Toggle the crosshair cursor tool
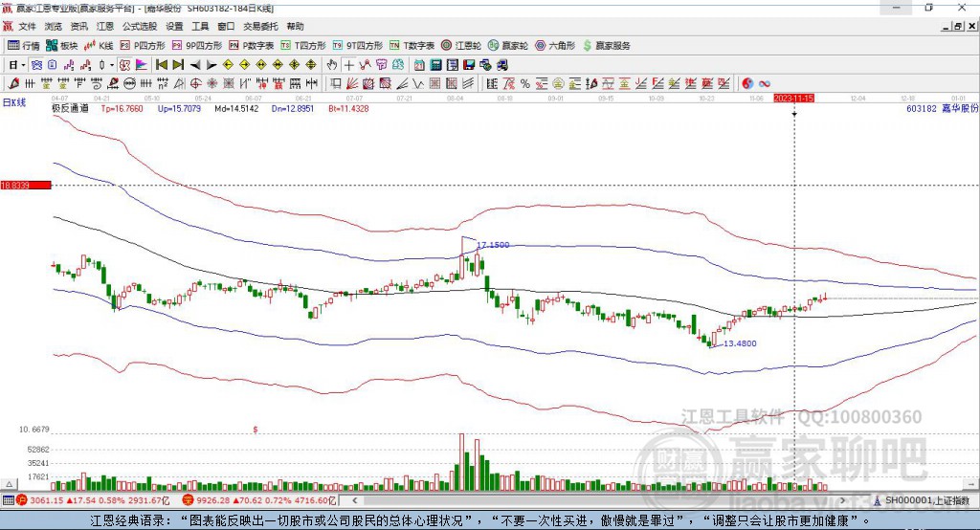 [348, 65]
